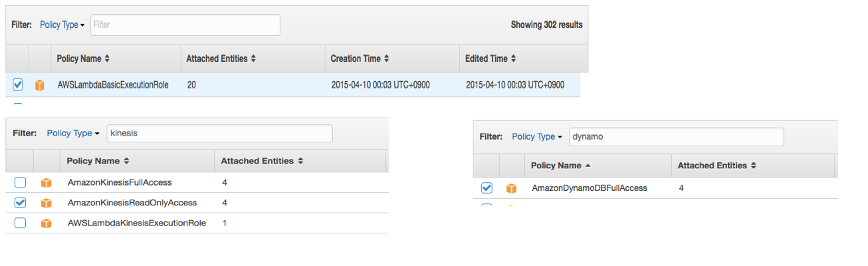Click the AWSLambdaBasicExecutionRole policy box icon

tap(40, 85)
